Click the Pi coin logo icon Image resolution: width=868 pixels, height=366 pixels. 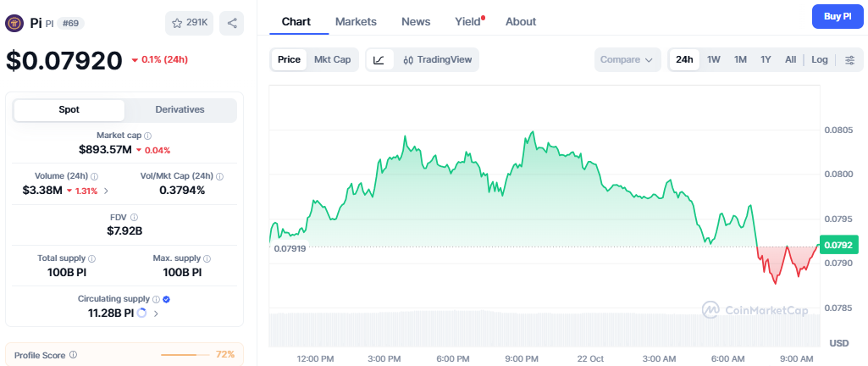tap(14, 23)
